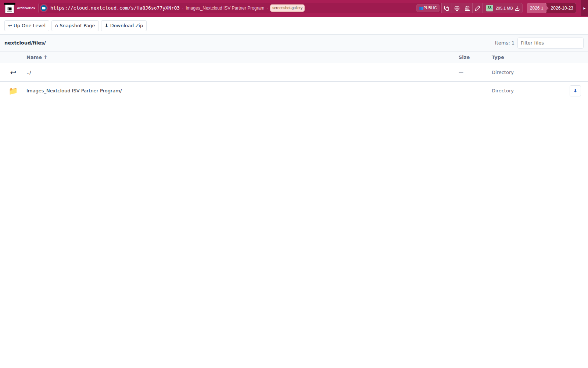Open the ../ parent directory link
The width and height of the screenshot is (588, 368).
click(x=29, y=72)
